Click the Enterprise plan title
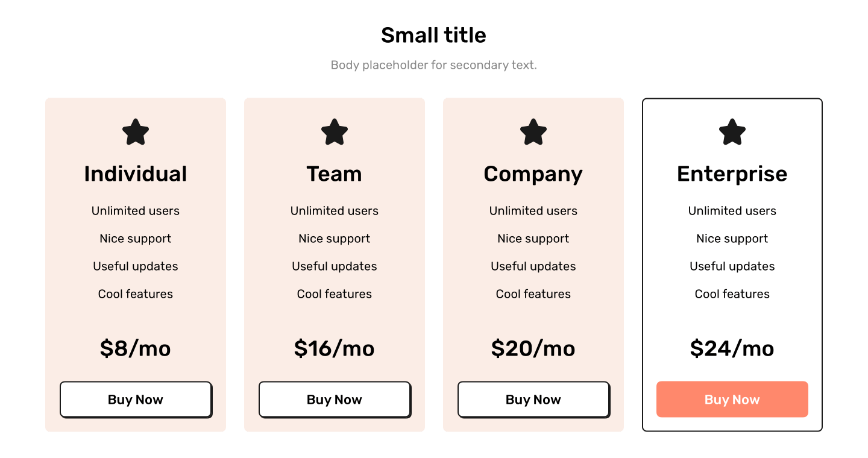Viewport: 868px width, 458px height. click(x=732, y=174)
